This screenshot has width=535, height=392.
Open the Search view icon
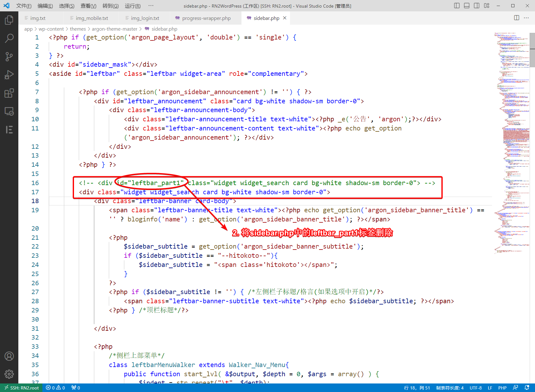pyautogui.click(x=9, y=39)
